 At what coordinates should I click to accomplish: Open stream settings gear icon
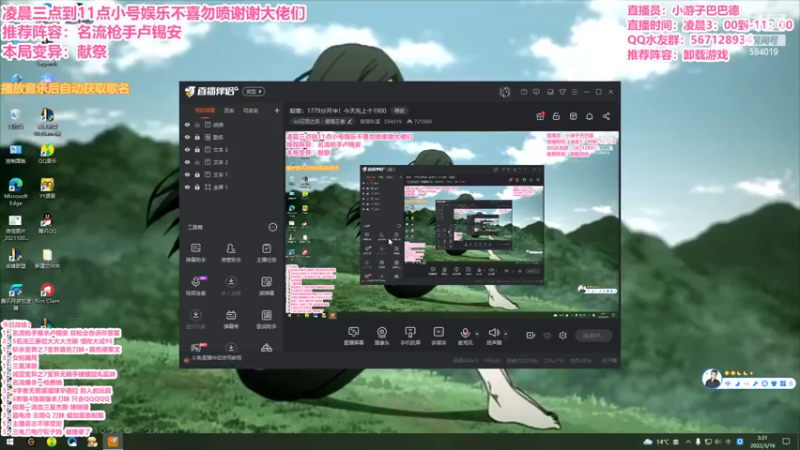tap(563, 335)
